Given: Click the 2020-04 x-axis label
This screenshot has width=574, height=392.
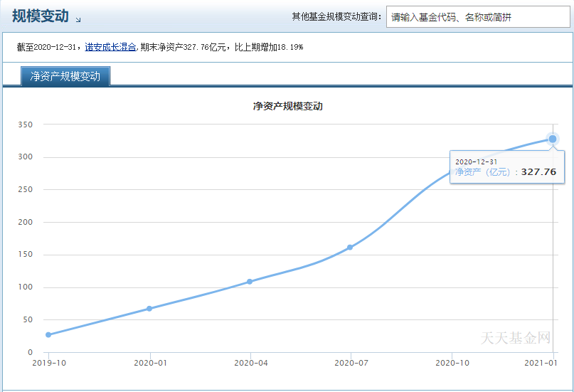Looking at the screenshot, I should [x=251, y=363].
